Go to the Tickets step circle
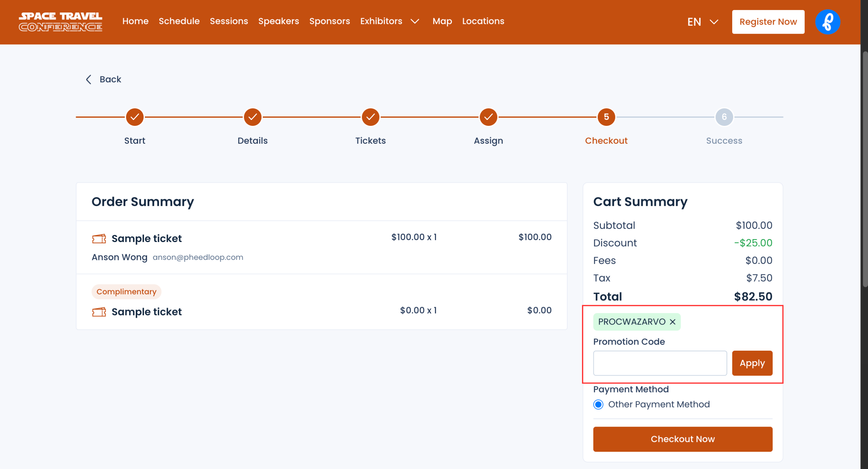The width and height of the screenshot is (868, 469). click(370, 117)
